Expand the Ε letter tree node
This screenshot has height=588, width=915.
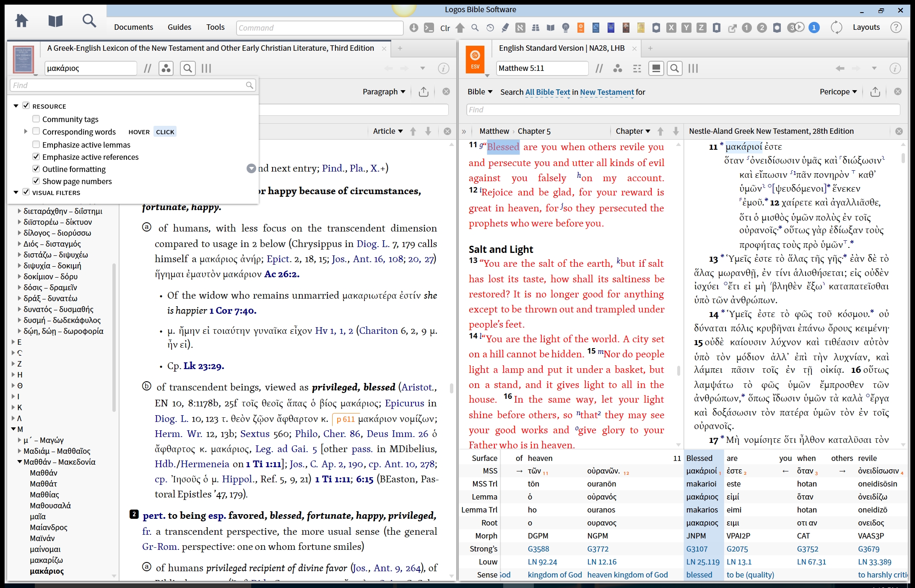click(13, 342)
